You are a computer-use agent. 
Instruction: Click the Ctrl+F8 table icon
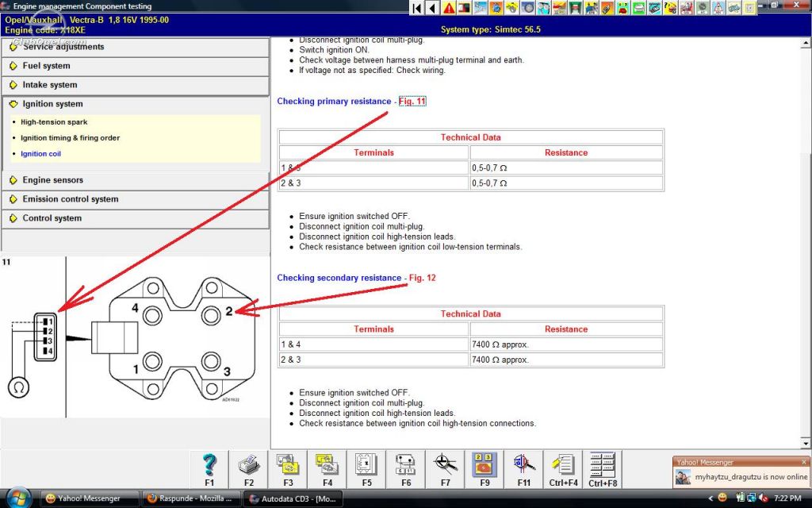[x=603, y=469]
